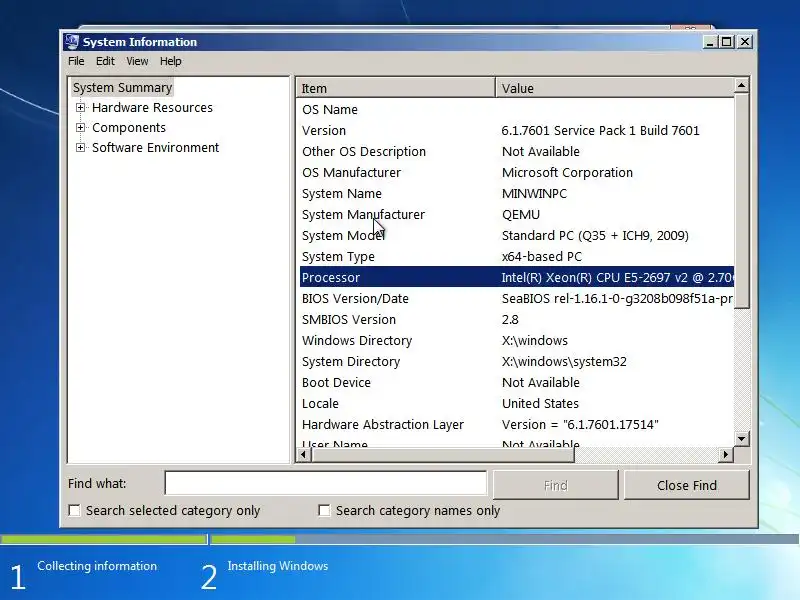The image size is (800, 600).
Task: Select the Components tree item
Action: [x=129, y=128]
